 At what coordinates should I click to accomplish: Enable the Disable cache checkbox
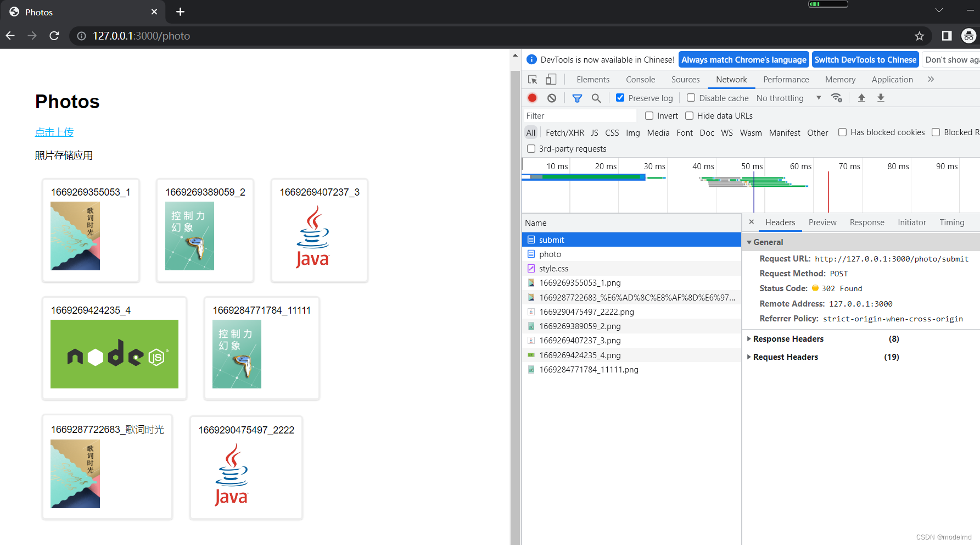(691, 98)
